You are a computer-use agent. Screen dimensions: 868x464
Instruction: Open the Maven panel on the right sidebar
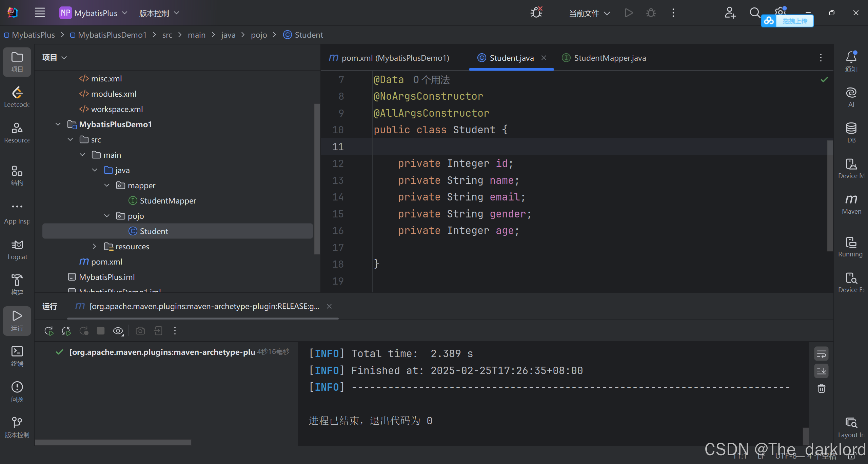tap(851, 204)
